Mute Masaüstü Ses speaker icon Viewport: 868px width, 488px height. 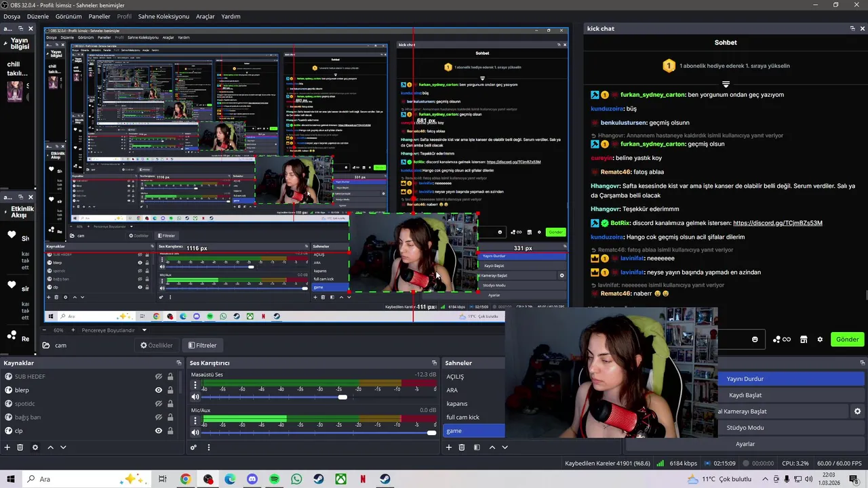click(195, 397)
